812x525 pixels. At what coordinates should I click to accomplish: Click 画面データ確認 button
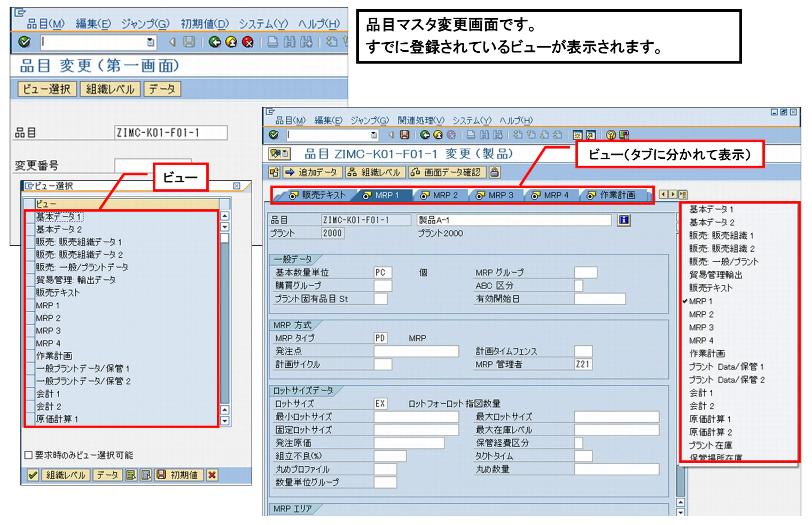pyautogui.click(x=447, y=172)
